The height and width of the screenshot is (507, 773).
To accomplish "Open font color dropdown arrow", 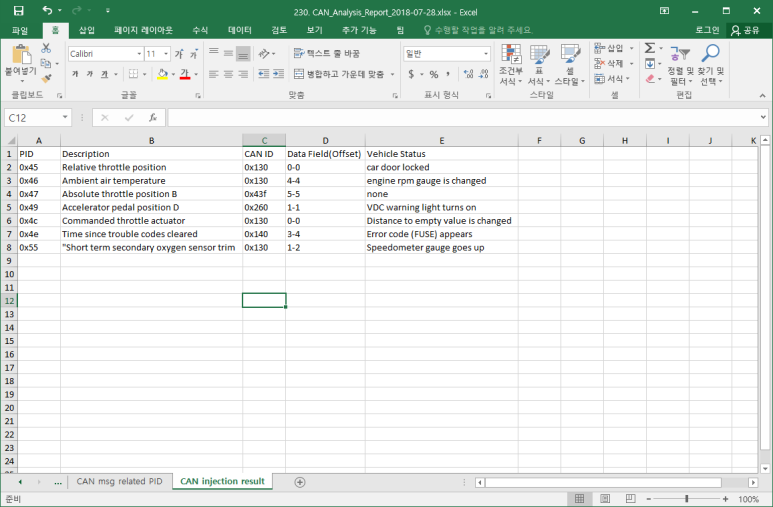I will pos(196,74).
